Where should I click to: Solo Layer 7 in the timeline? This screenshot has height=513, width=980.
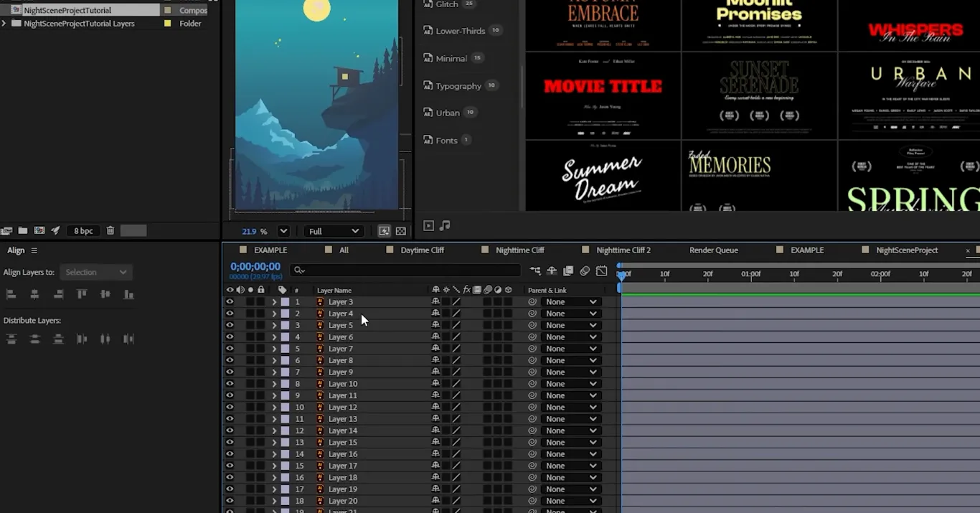250,348
